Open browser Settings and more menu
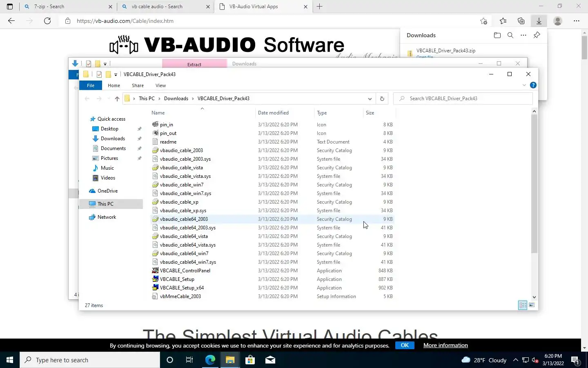Screen dimensions: 588x368 576,21
